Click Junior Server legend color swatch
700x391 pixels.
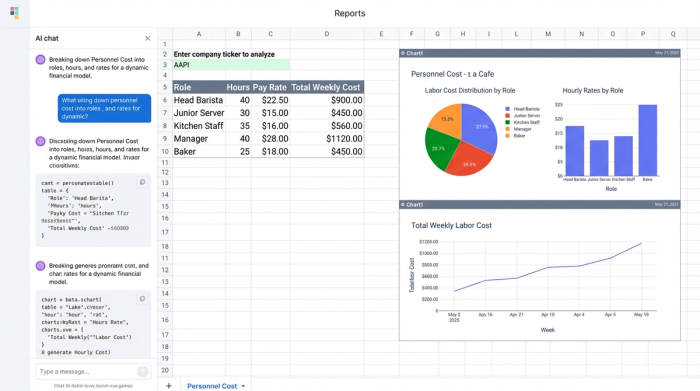coord(508,116)
